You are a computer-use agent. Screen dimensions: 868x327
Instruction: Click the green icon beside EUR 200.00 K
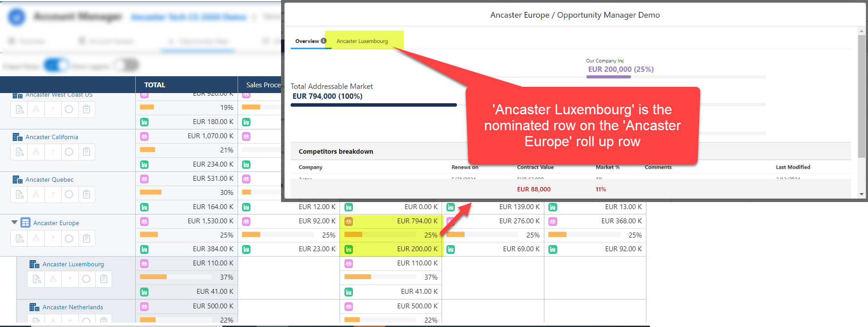(349, 249)
